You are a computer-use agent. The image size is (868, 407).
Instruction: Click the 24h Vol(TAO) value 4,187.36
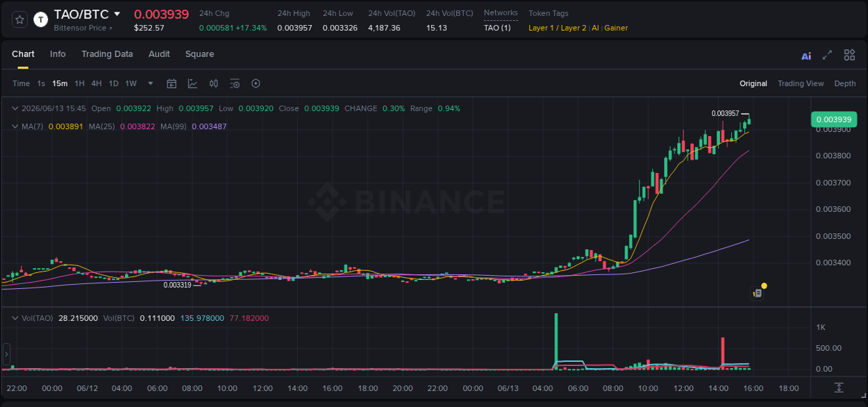click(384, 28)
